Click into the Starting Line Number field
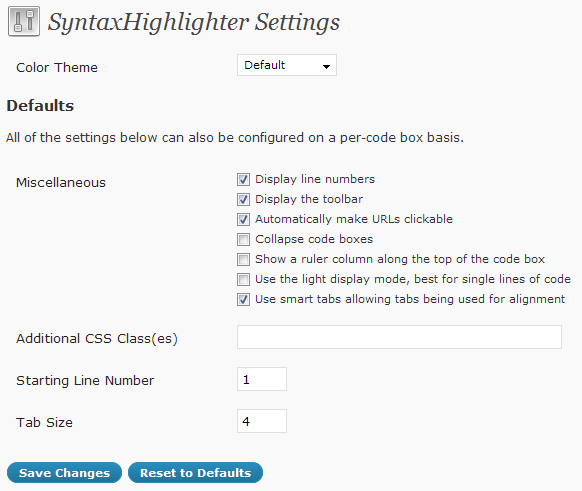The width and height of the screenshot is (582, 491). [262, 379]
